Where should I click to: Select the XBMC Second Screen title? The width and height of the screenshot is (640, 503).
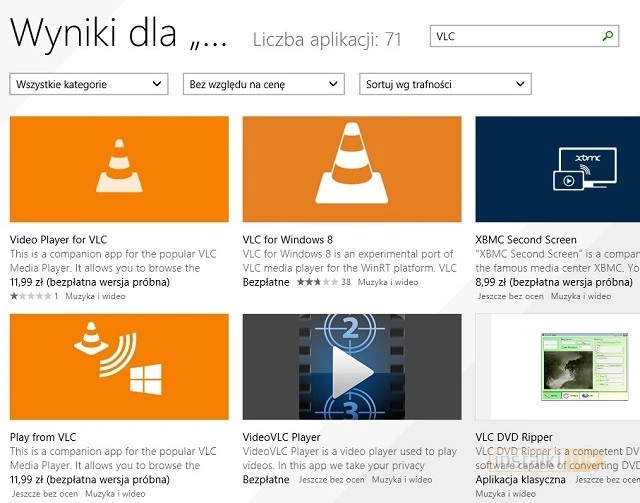526,239
